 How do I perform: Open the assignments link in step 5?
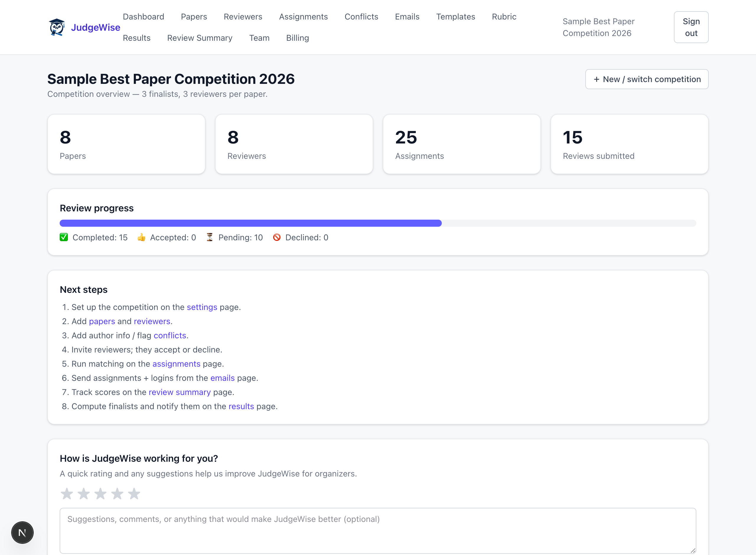coord(176,364)
